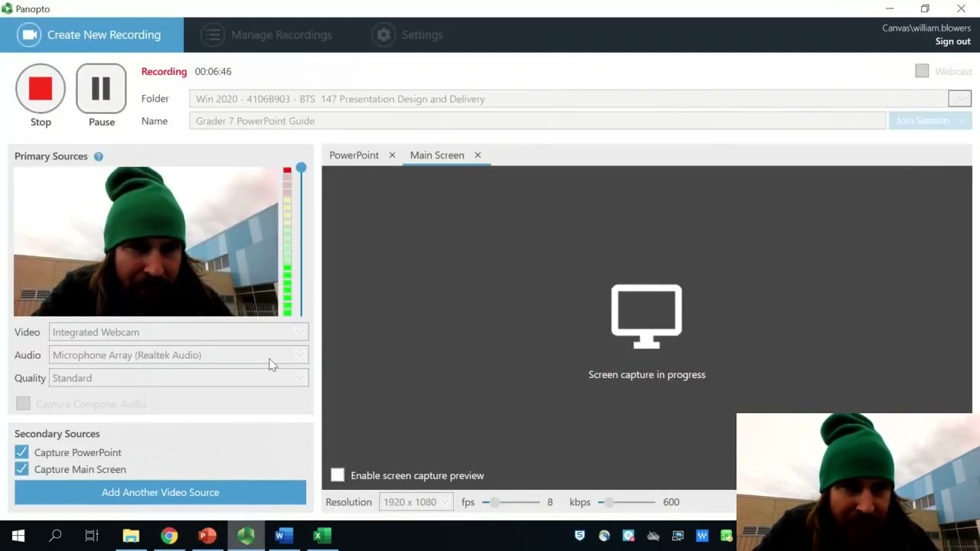Click the Primary Sources help icon
This screenshot has width=980, height=551.
(99, 156)
